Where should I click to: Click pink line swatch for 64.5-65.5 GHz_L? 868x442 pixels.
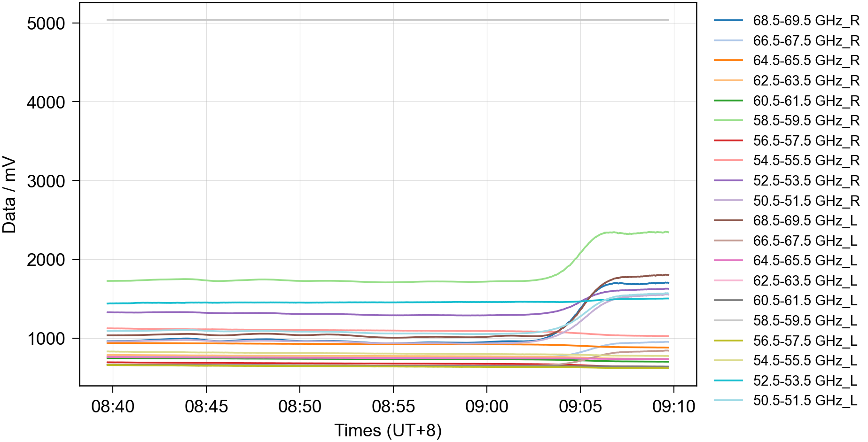click(x=728, y=260)
